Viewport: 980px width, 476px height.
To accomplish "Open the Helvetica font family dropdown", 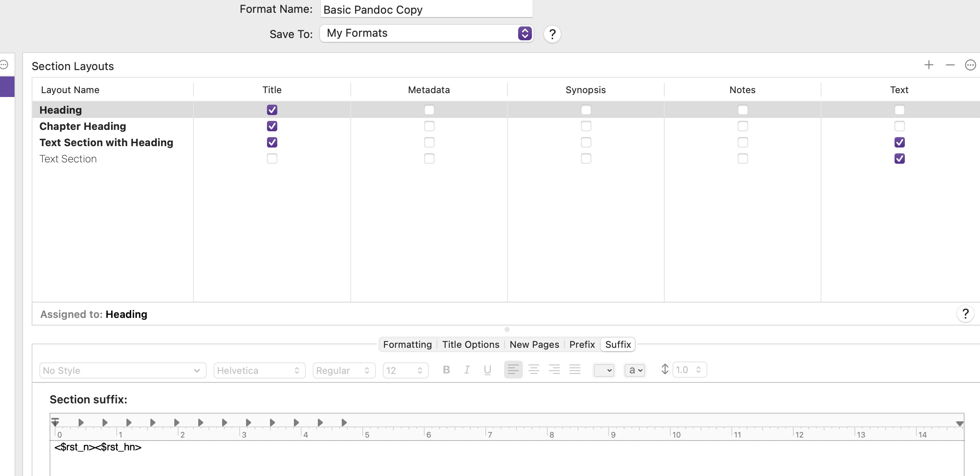I will click(259, 370).
